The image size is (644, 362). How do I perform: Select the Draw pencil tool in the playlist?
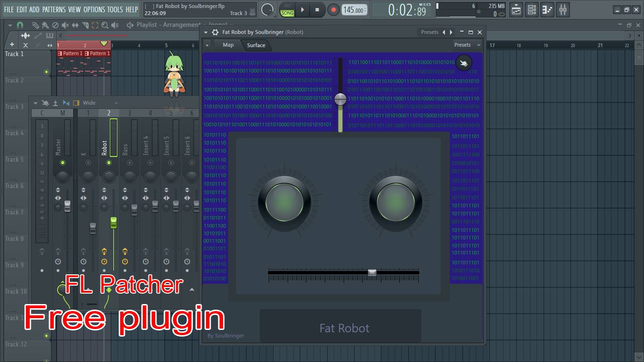pyautogui.click(x=35, y=25)
